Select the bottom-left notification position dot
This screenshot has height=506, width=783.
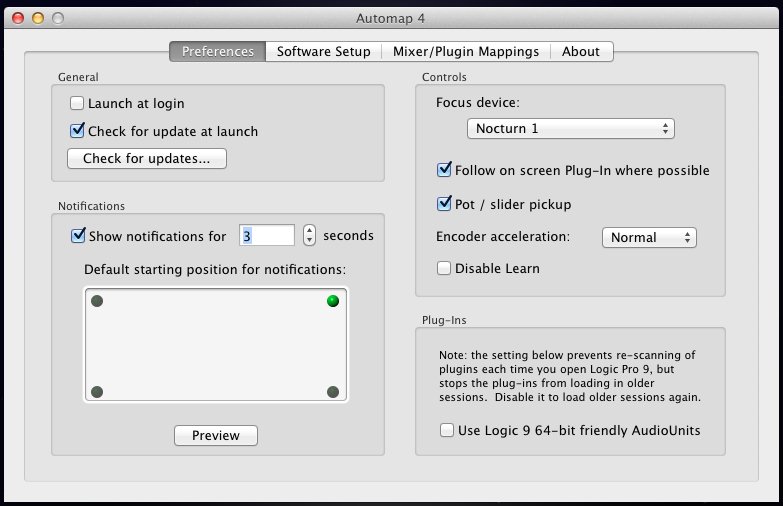[x=97, y=392]
